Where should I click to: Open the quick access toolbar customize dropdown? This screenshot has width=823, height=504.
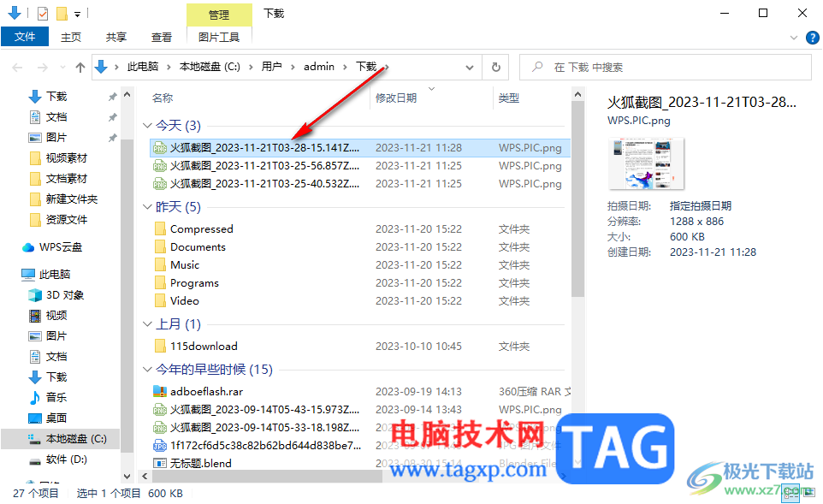[x=77, y=14]
